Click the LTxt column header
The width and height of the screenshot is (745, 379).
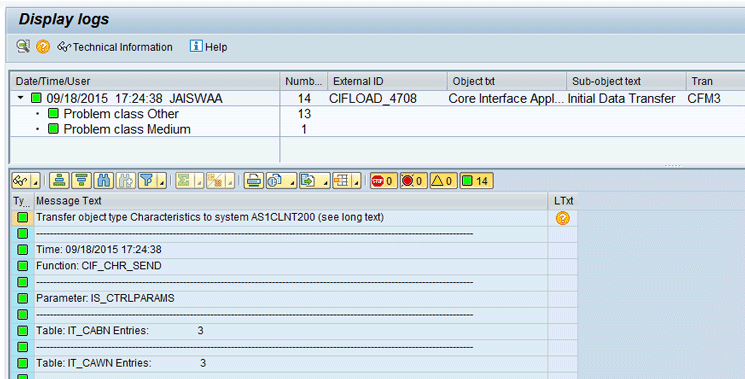click(563, 201)
